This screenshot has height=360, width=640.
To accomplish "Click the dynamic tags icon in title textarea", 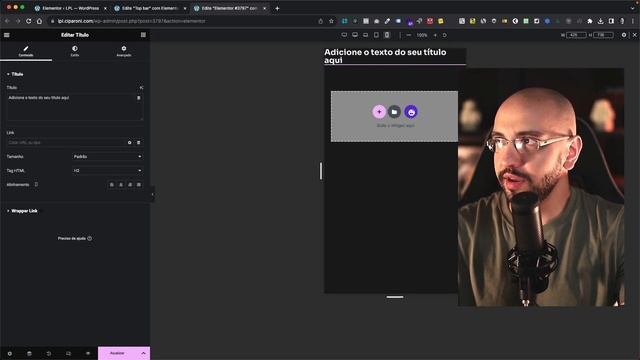I will pos(139,98).
